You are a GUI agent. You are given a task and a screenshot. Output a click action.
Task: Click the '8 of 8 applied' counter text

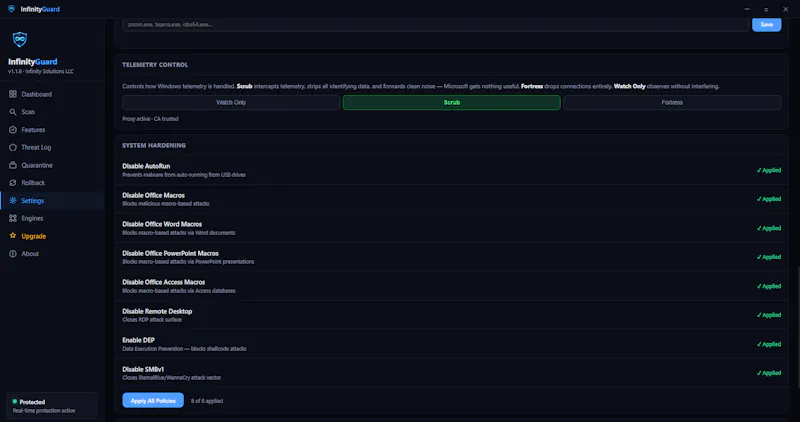[207, 401]
